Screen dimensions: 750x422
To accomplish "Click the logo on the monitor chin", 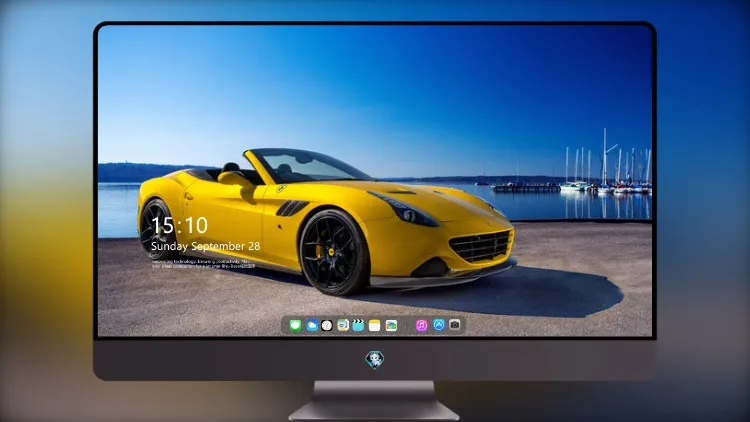I will pyautogui.click(x=375, y=360).
